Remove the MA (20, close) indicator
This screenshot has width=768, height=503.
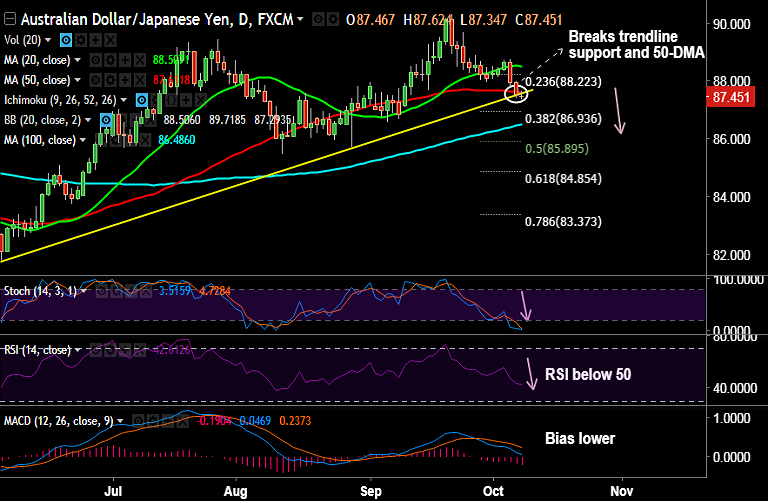(x=140, y=60)
